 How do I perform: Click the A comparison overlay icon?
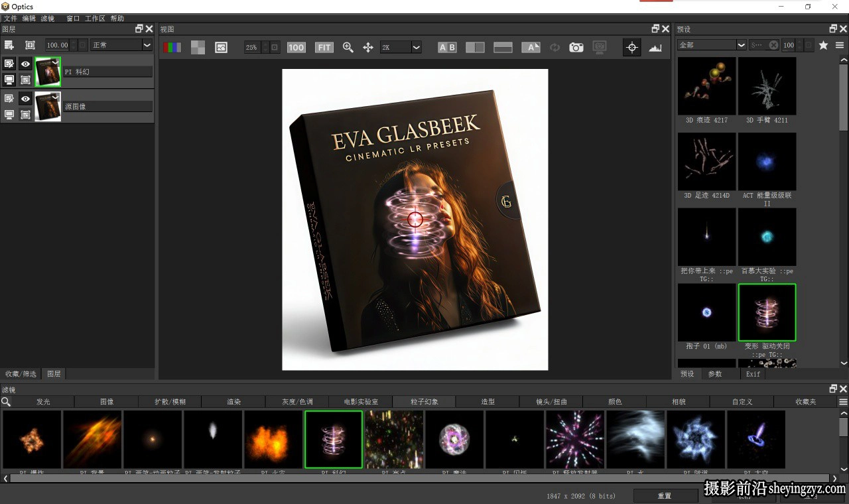pos(531,48)
